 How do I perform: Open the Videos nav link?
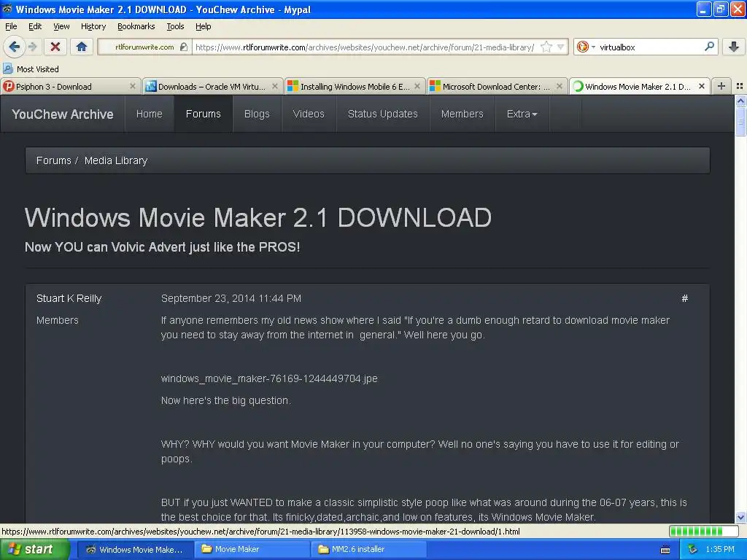coord(309,114)
